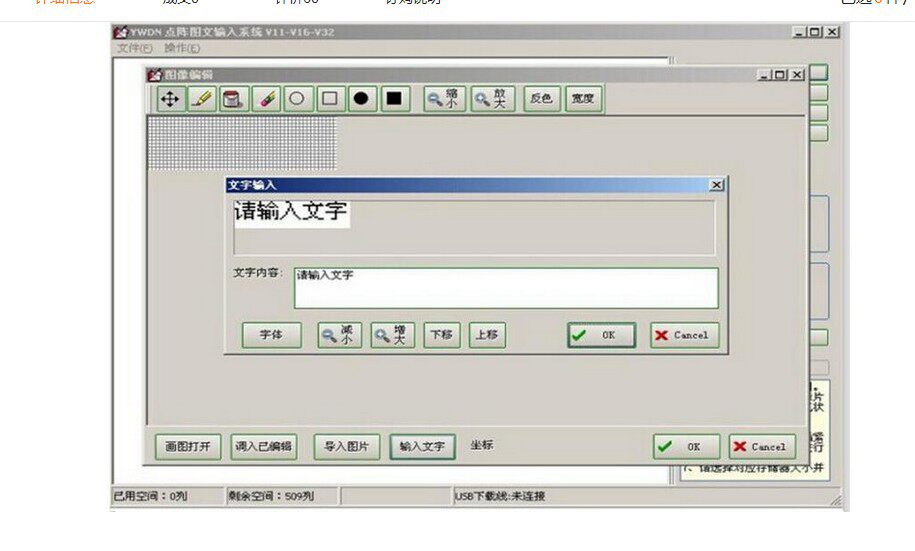Select the filled square shape tool

[394, 99]
